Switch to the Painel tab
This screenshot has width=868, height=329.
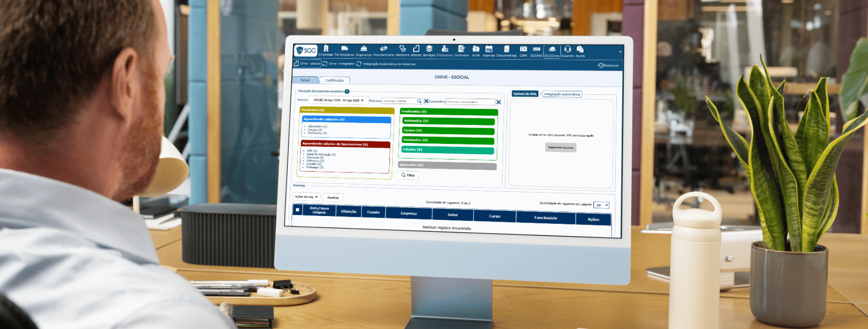coord(305,80)
